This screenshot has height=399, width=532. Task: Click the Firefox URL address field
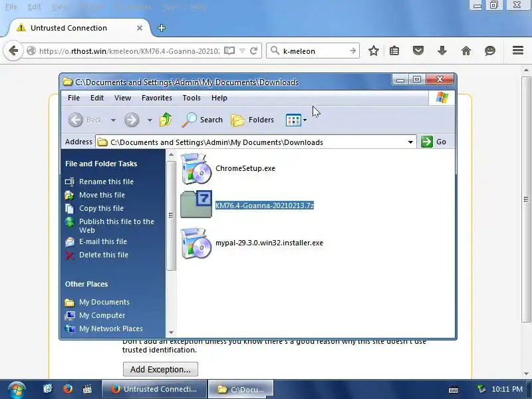(x=129, y=51)
